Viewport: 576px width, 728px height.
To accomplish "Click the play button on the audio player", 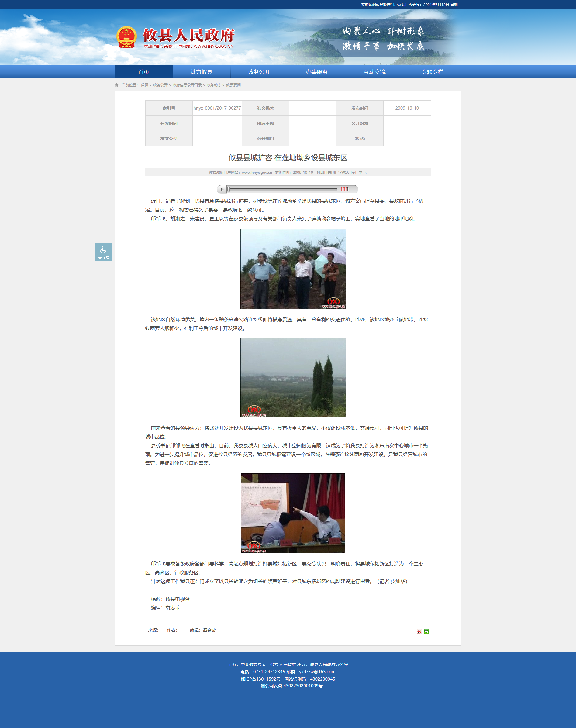I will [222, 189].
